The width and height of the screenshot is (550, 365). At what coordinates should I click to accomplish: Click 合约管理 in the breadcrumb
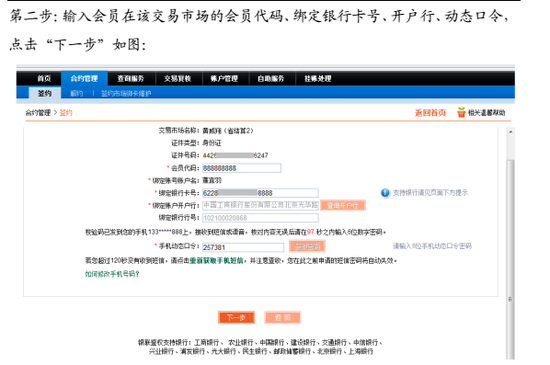point(38,113)
